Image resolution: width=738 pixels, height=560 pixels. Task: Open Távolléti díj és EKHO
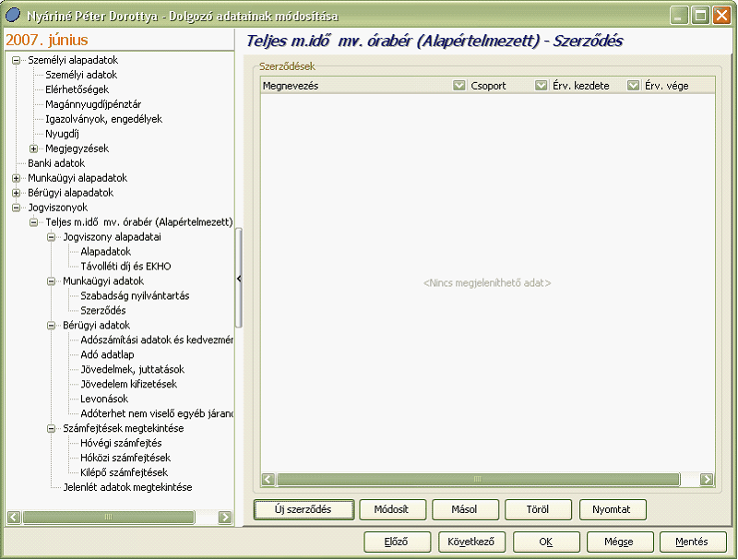(x=125, y=267)
